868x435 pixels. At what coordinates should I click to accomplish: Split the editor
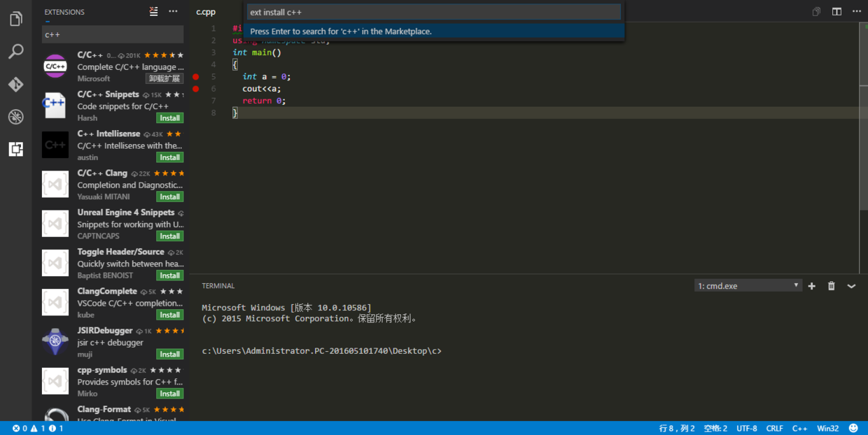pyautogui.click(x=836, y=12)
